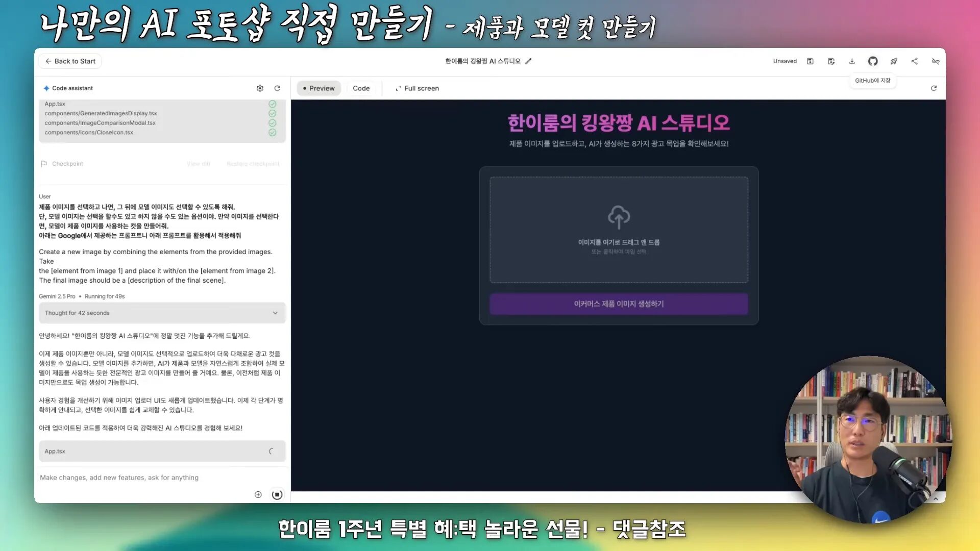Click the crossed-out API key icon
Screen dimensions: 980x551
tap(936, 61)
